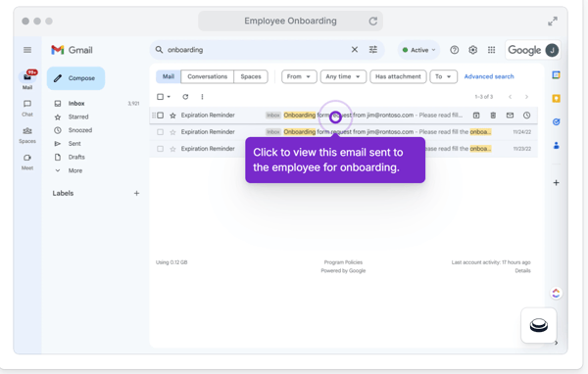The height and width of the screenshot is (374, 588).
Task: Open the Program Policies link
Action: pos(343,262)
